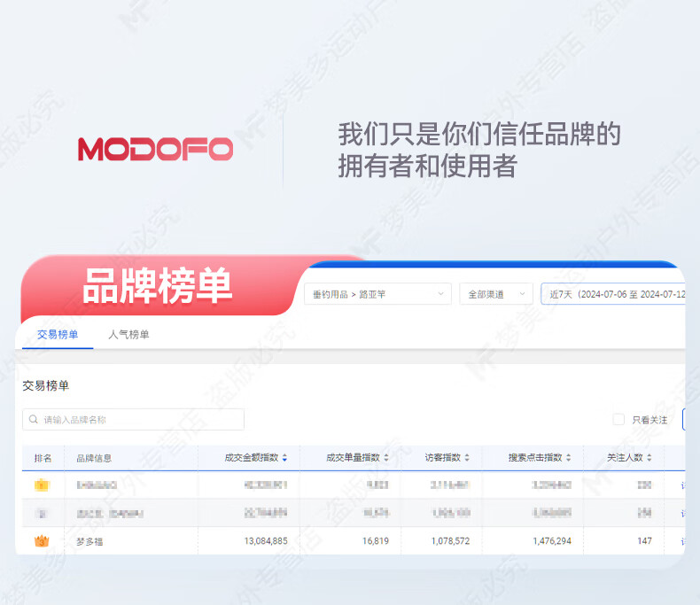
Task: Click the rank 1 gold crown icon
Action: click(42, 485)
